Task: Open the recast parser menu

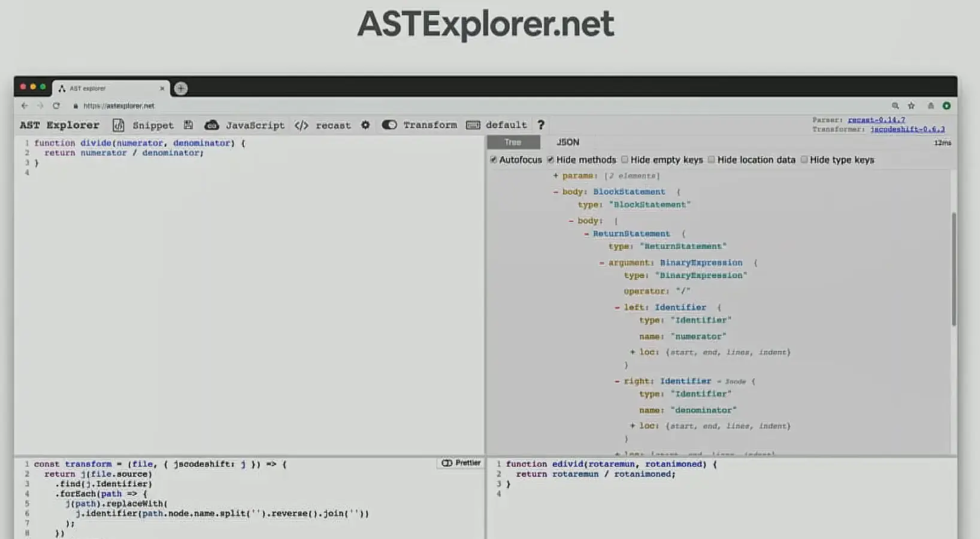Action: tap(333, 125)
